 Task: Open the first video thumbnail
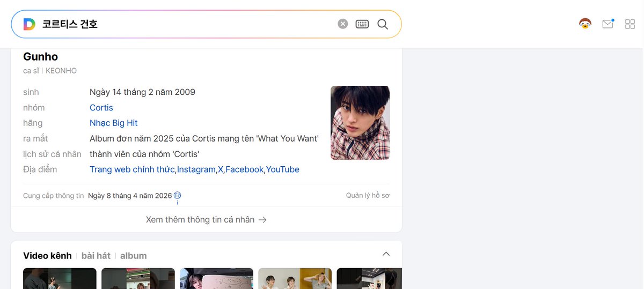(60, 278)
